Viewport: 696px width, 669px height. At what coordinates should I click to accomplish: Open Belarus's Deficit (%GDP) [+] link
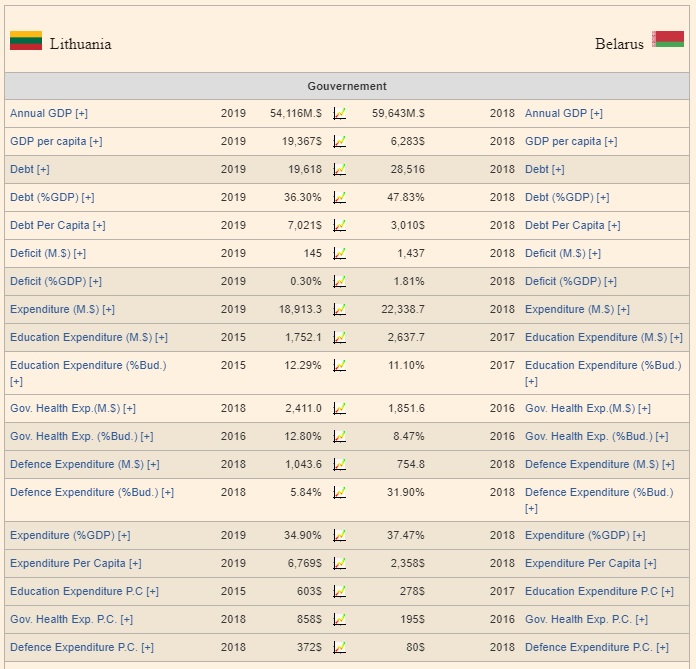(x=571, y=281)
